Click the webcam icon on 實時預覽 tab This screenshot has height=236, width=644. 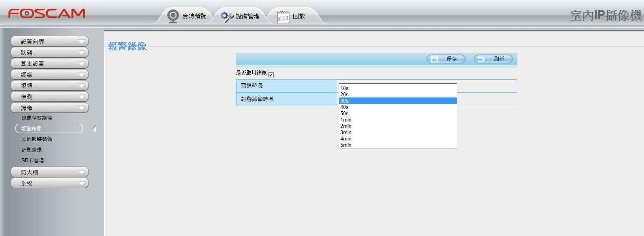[x=173, y=17]
